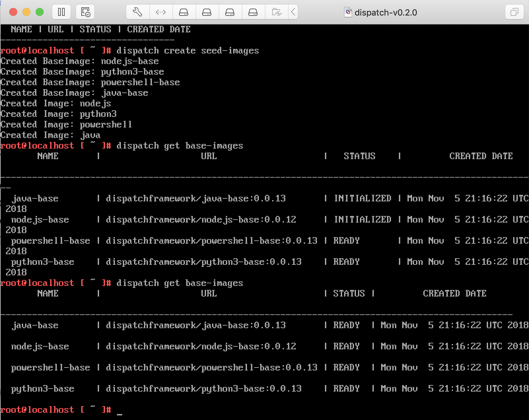Screen dimensions: 529x420
Task: Click the 'Created Image: nodejs' line
Action: (56, 103)
